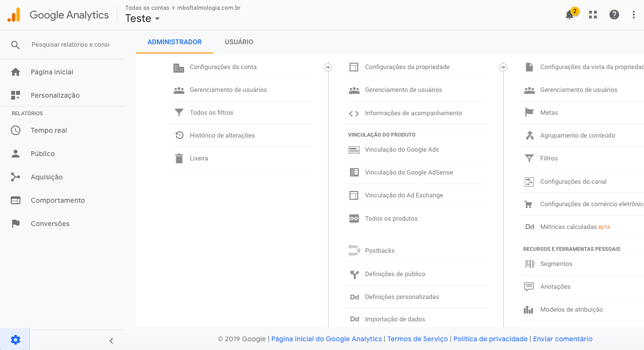The height and width of the screenshot is (350, 644).
Task: Switch to the USUÁRIO tab
Action: [239, 42]
